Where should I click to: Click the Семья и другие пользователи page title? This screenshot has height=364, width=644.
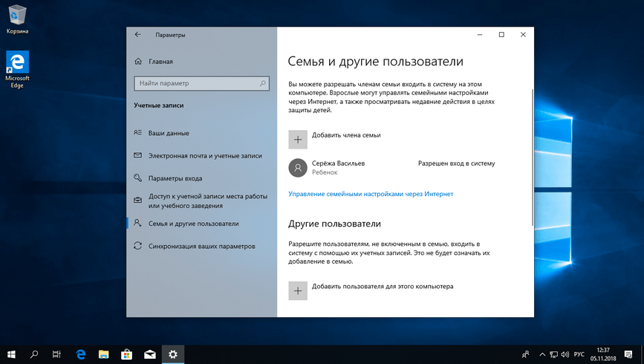pyautogui.click(x=375, y=61)
